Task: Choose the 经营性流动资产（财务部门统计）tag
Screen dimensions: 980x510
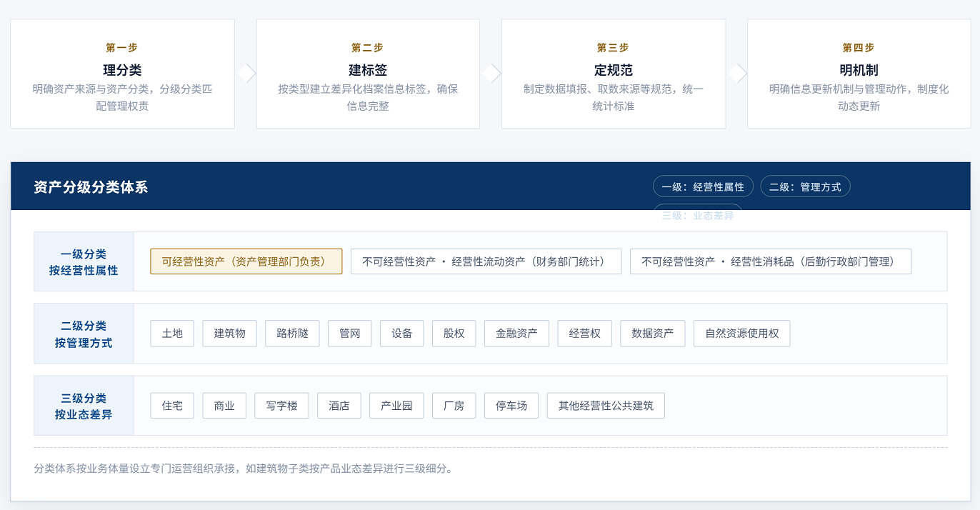Action: 486,261
